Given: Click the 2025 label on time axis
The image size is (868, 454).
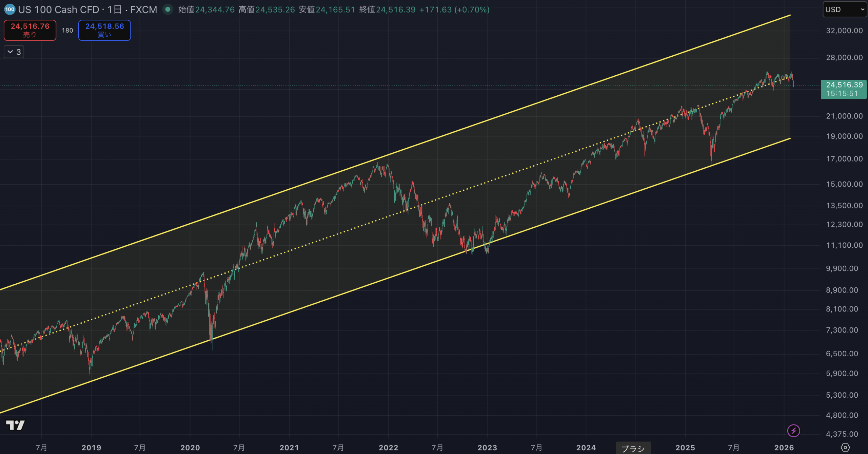Looking at the screenshot, I should pyautogui.click(x=685, y=448).
